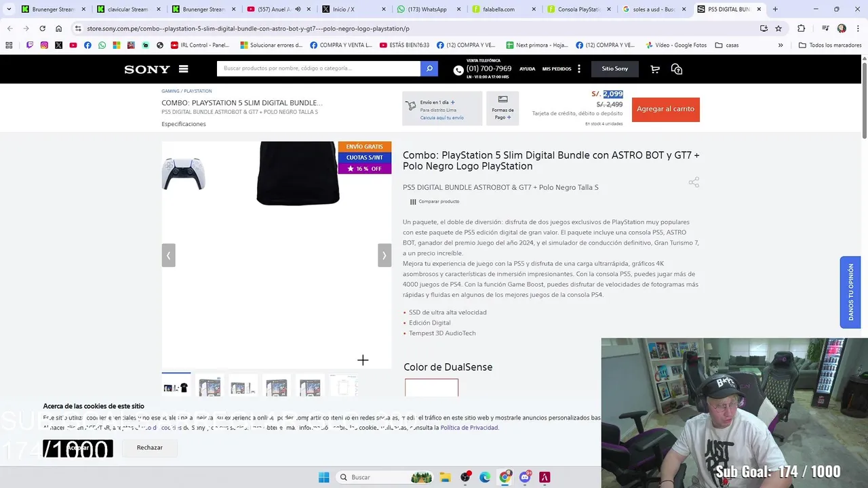Image resolution: width=868 pixels, height=488 pixels.
Task: Click the help chat icon in header
Action: pos(676,69)
